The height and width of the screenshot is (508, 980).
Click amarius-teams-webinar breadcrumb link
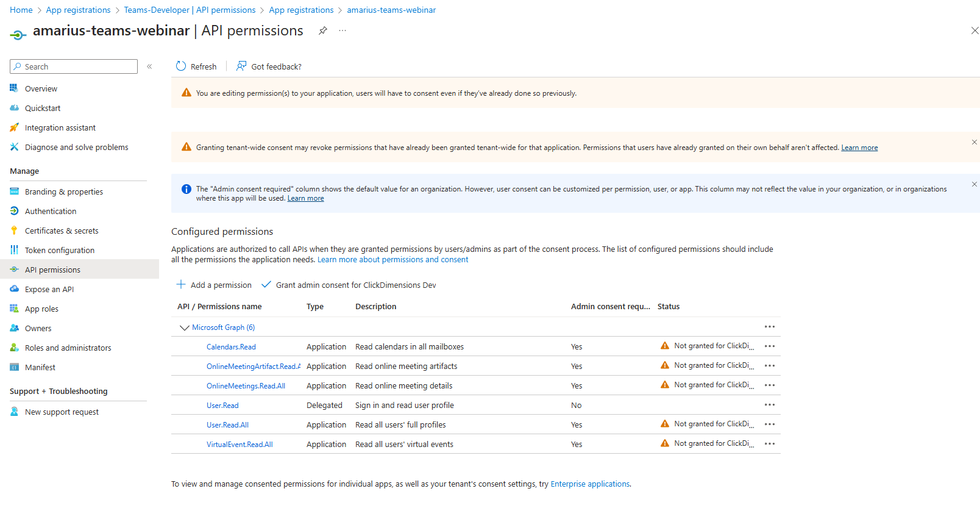[391, 10]
